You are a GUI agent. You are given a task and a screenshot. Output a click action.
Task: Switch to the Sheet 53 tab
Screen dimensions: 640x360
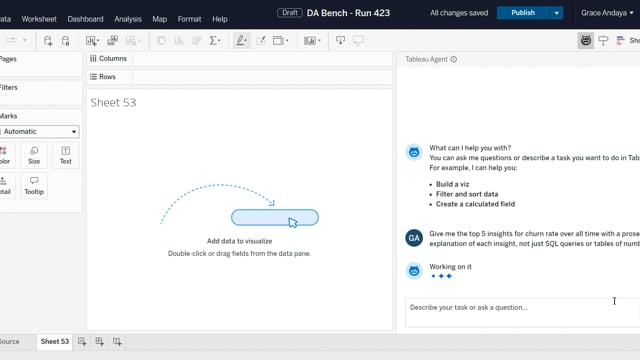(55, 342)
